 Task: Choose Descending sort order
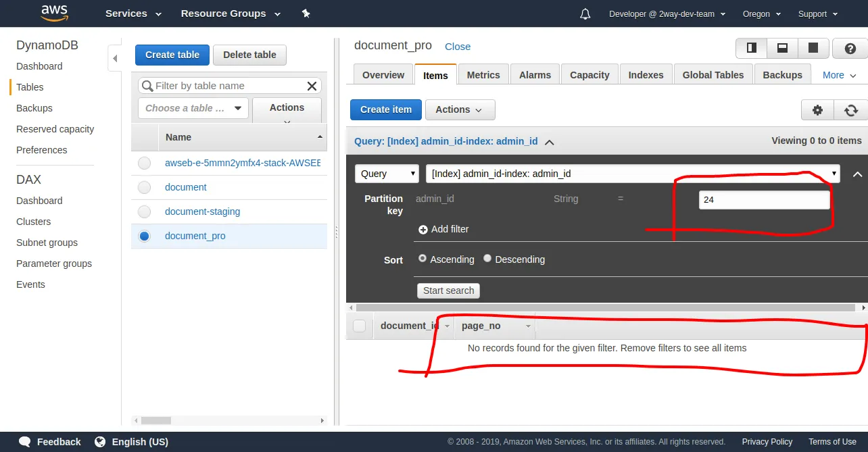click(x=487, y=259)
